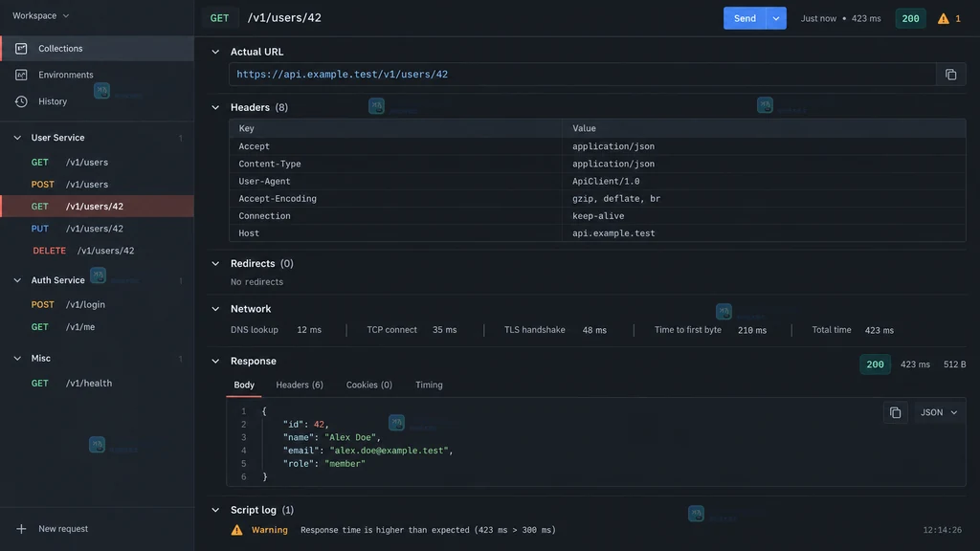The image size is (980, 551).
Task: Click the 200 status badge in the Response header
Action: coord(875,364)
